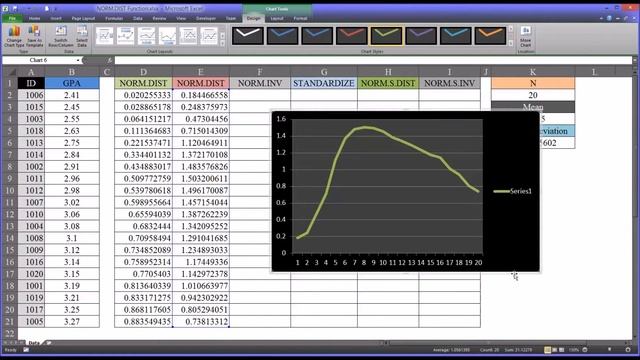Open the Chart Tools Design tab

(253, 18)
